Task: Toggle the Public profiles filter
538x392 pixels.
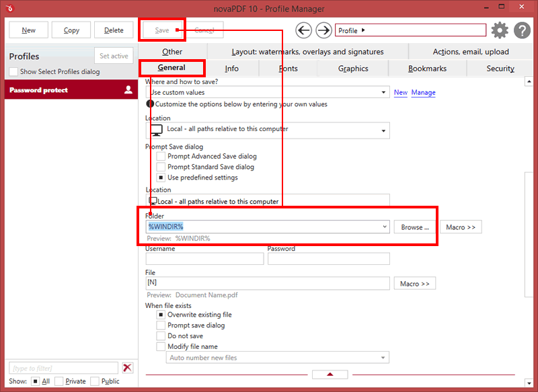Action: [x=95, y=381]
